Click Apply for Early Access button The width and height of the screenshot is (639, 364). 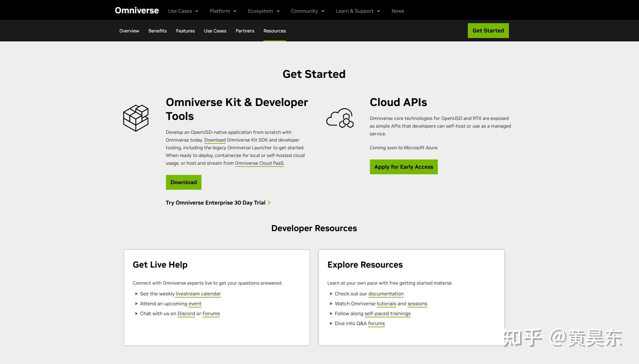[x=404, y=167]
